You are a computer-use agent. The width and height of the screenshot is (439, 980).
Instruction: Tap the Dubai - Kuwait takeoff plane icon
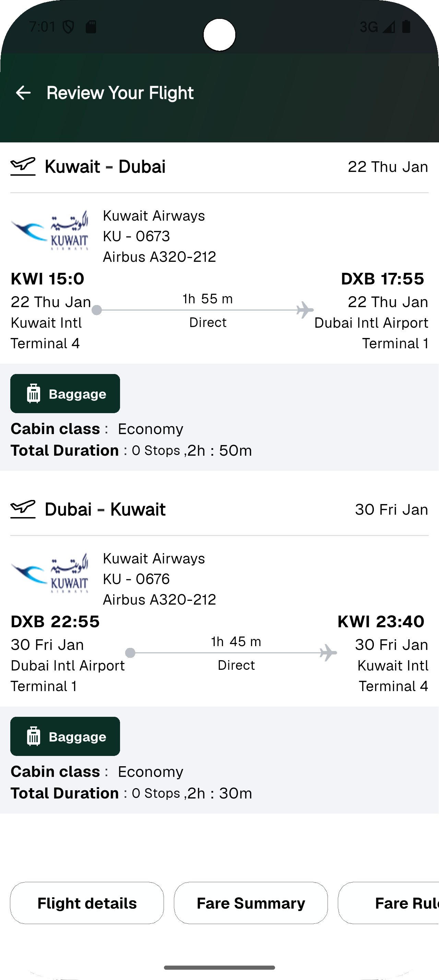[x=23, y=509]
